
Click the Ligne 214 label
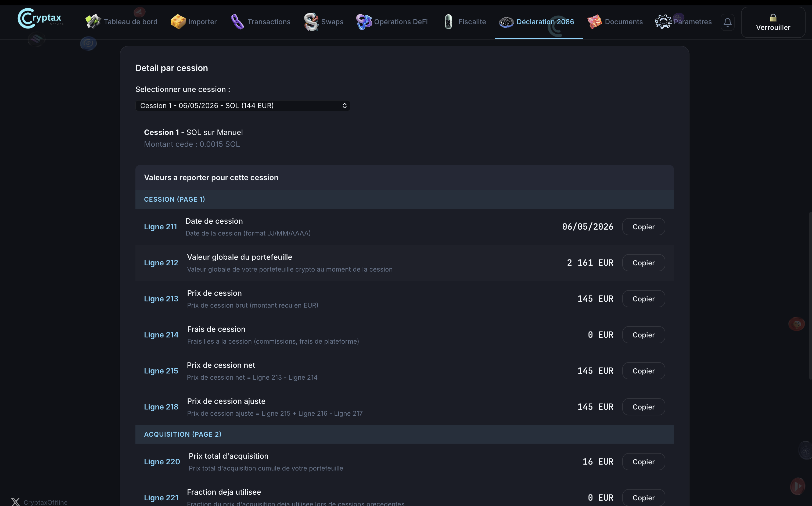pyautogui.click(x=161, y=335)
